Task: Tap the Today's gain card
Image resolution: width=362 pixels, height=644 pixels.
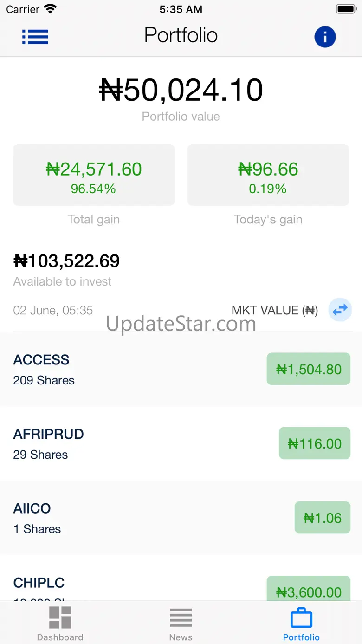Action: tap(268, 175)
